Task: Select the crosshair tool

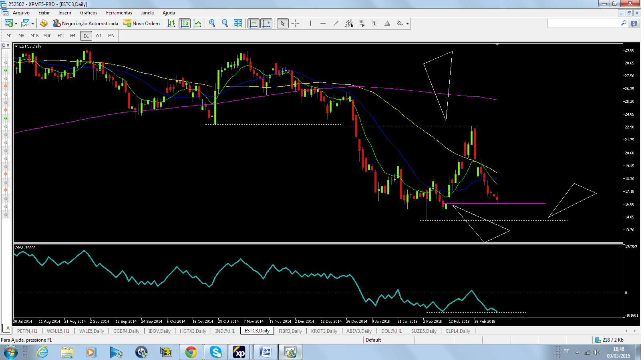Action: 295,23
